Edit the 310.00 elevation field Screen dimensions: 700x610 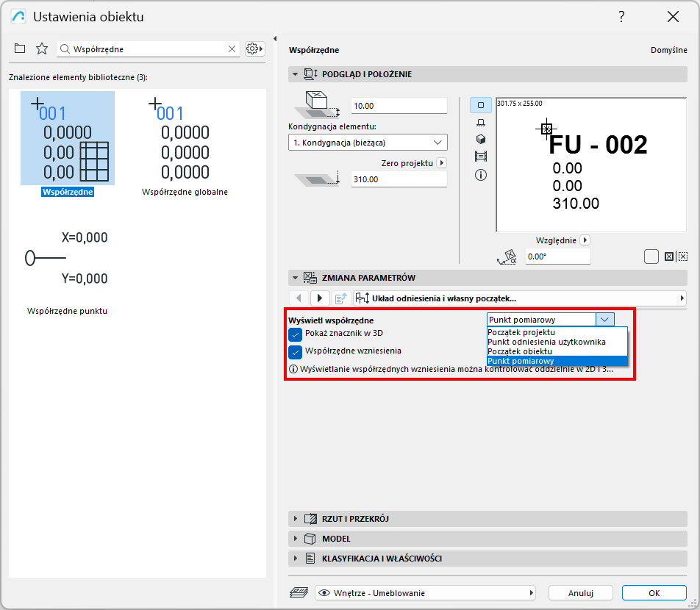[399, 179]
